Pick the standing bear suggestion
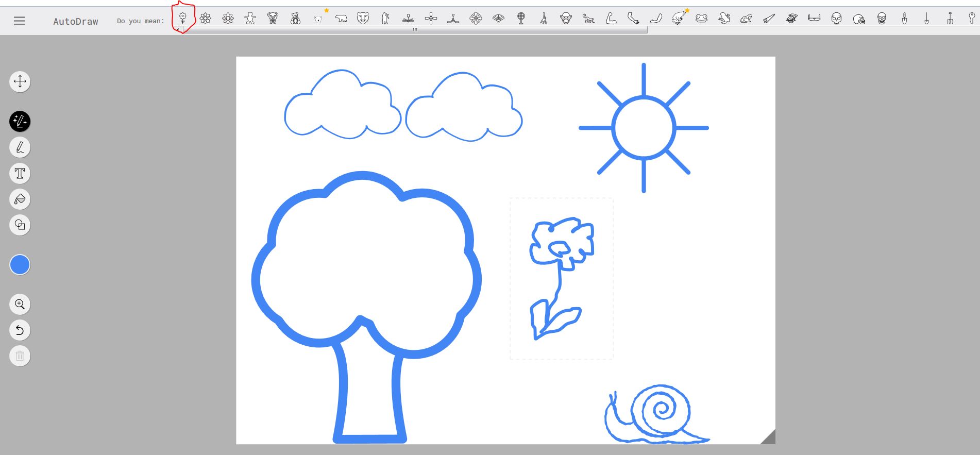 tap(386, 19)
